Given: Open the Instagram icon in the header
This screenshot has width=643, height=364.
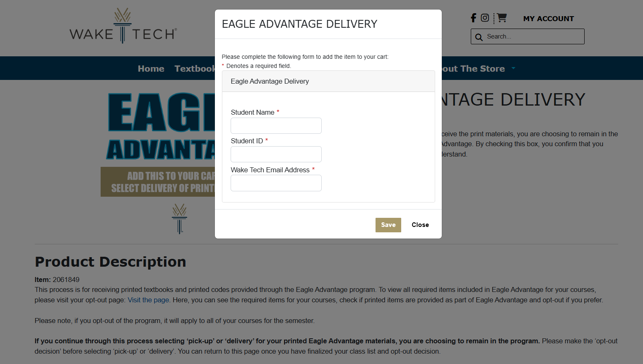Looking at the screenshot, I should [x=485, y=18].
